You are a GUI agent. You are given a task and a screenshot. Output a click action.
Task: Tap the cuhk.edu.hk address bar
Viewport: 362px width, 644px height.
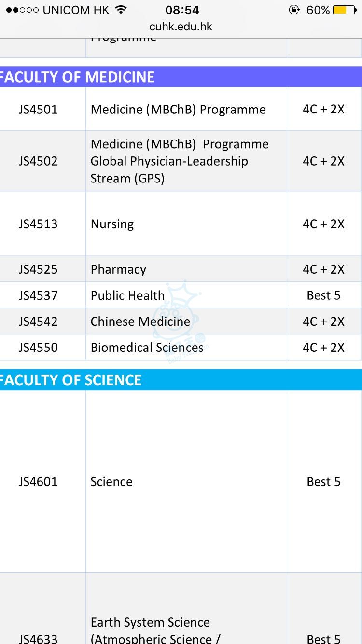coord(181,27)
